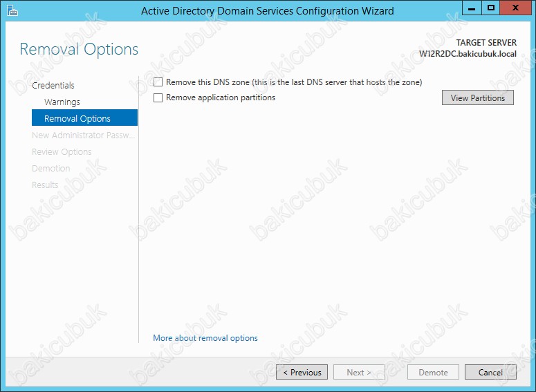536x392 pixels.
Task: Click the W12R2DC.bakicubuk.local server name
Action: [x=468, y=54]
